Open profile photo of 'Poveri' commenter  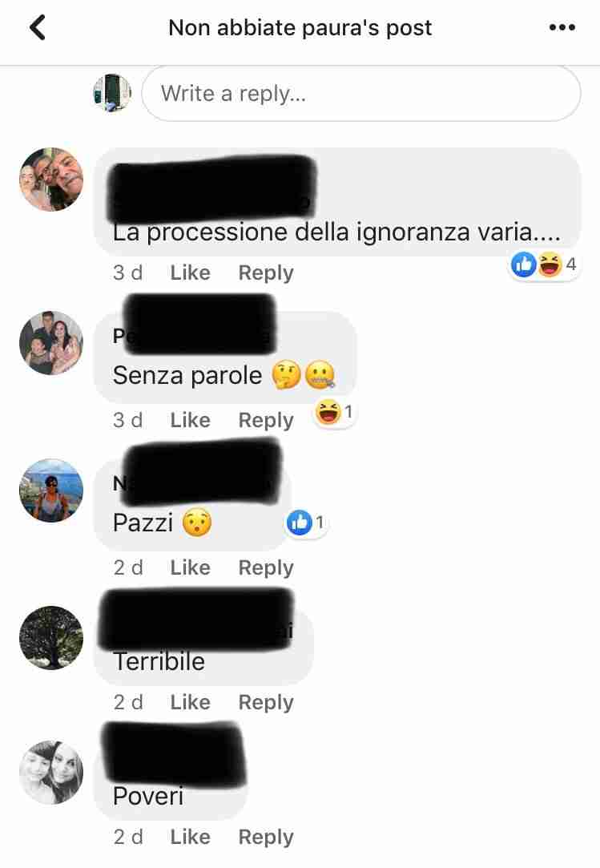pyautogui.click(x=51, y=773)
